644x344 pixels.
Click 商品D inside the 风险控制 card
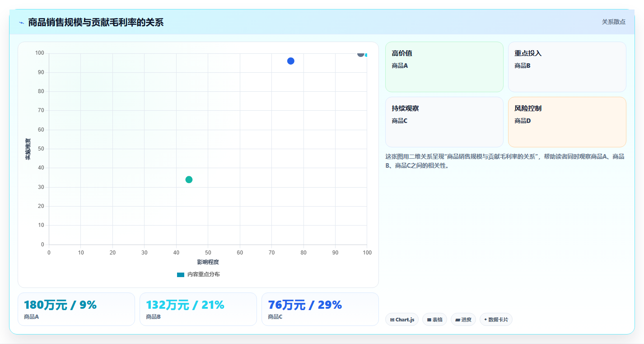pos(523,121)
